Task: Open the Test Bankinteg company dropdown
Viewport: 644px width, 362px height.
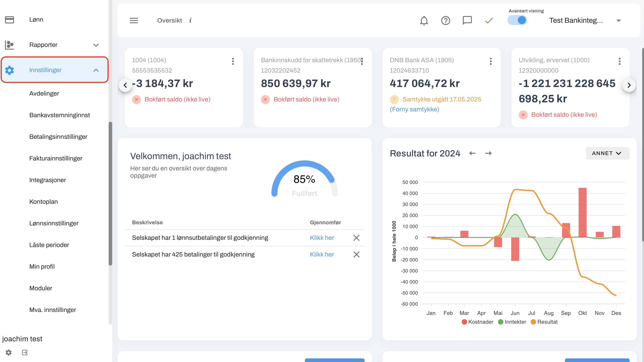Action: tap(585, 21)
